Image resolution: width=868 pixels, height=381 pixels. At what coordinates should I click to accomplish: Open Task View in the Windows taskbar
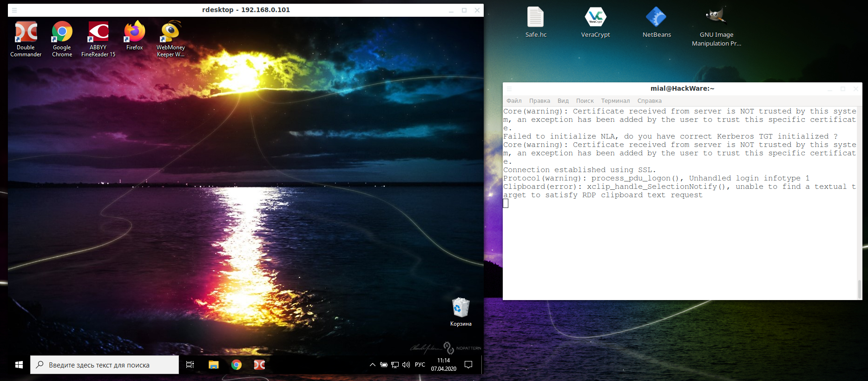(x=190, y=365)
